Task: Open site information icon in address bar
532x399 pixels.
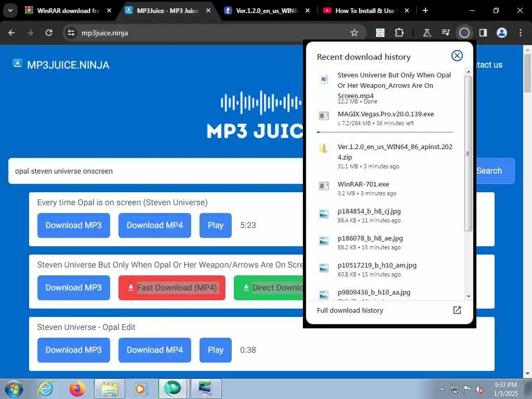Action: (71, 33)
